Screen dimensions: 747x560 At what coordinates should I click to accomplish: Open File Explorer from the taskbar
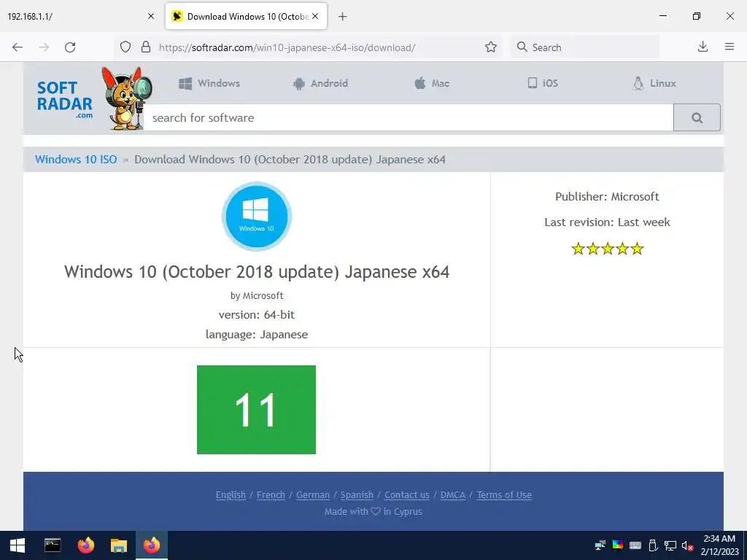click(119, 545)
